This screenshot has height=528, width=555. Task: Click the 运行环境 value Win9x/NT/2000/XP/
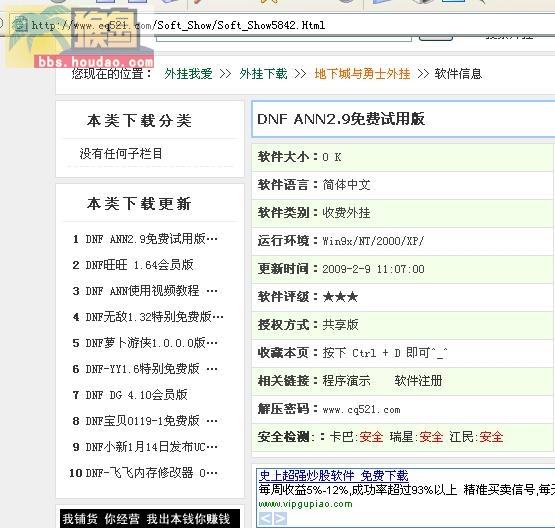click(x=373, y=241)
